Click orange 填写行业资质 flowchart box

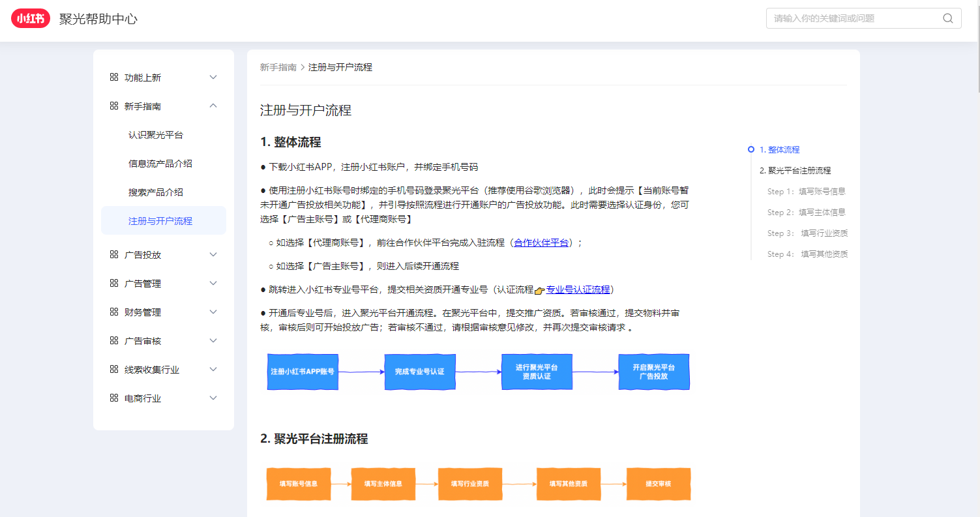point(470,484)
